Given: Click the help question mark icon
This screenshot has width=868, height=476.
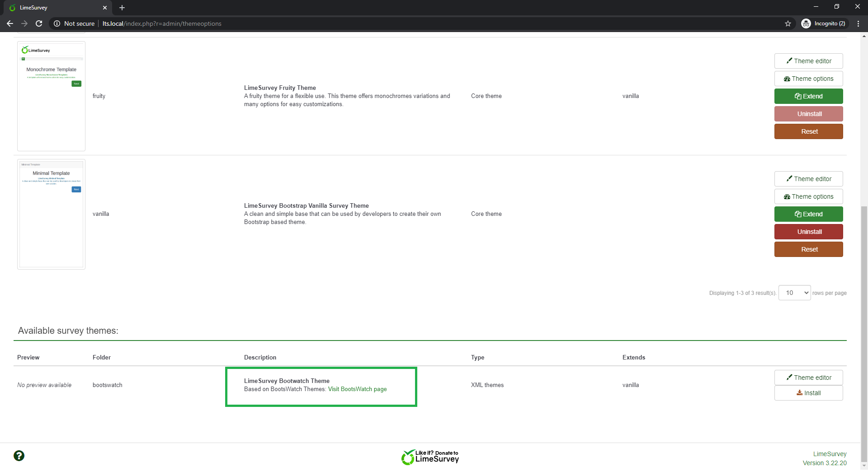Looking at the screenshot, I should click(19, 456).
